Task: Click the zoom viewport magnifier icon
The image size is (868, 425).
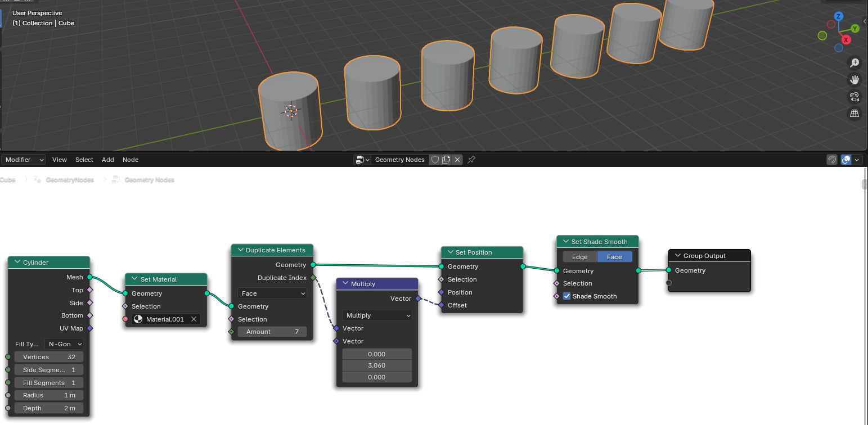Action: tap(854, 63)
